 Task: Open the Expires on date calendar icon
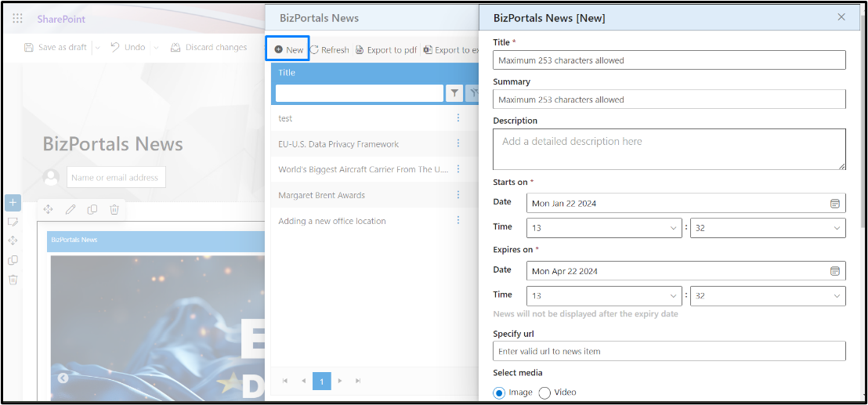click(x=835, y=271)
